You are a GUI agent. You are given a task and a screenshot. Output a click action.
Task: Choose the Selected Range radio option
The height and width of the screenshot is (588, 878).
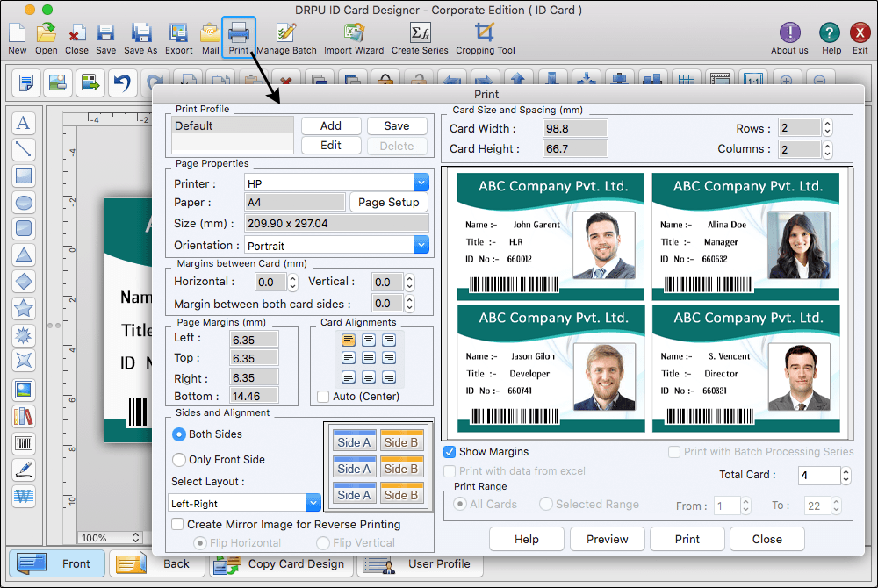546,504
